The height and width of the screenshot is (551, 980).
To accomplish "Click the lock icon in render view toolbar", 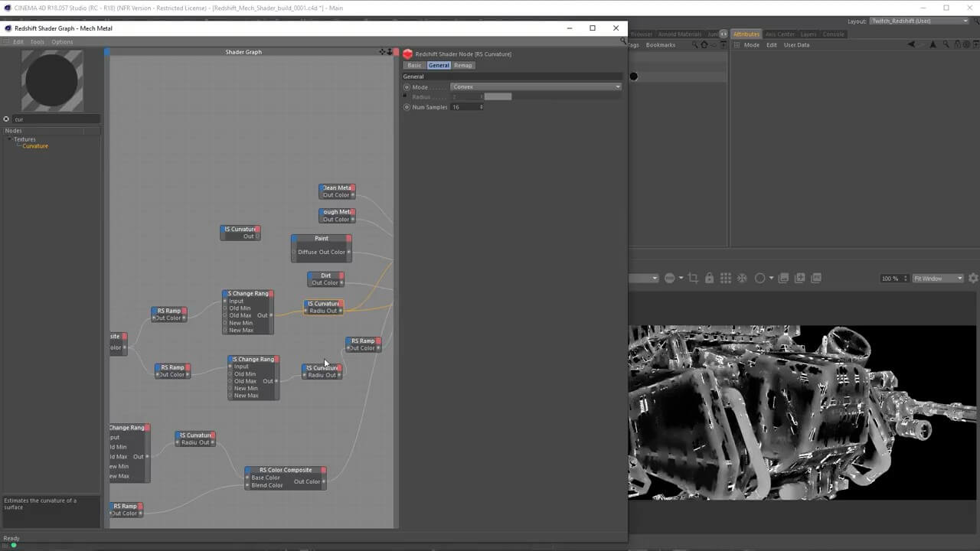I will [x=710, y=279].
